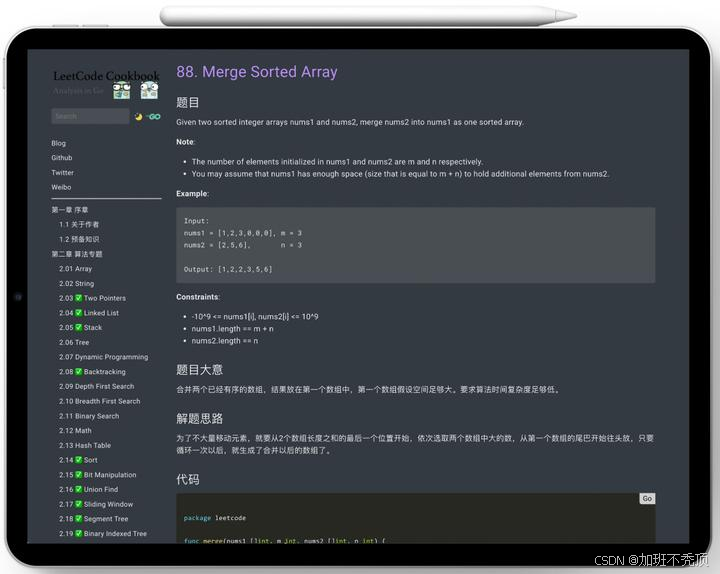This screenshot has width=720, height=574.
Task: Click green checkmark beside Bit Manipulation
Action: (79, 475)
